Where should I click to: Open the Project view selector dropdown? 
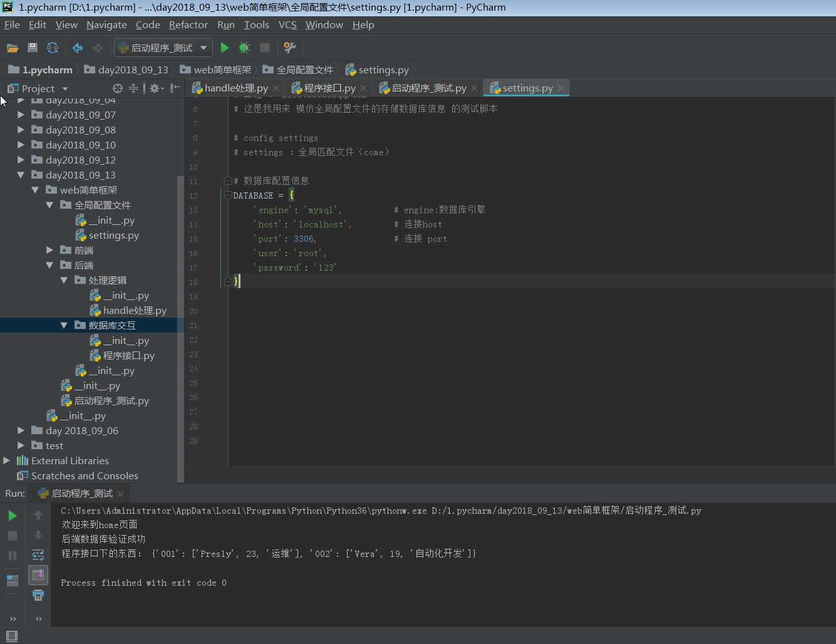65,88
